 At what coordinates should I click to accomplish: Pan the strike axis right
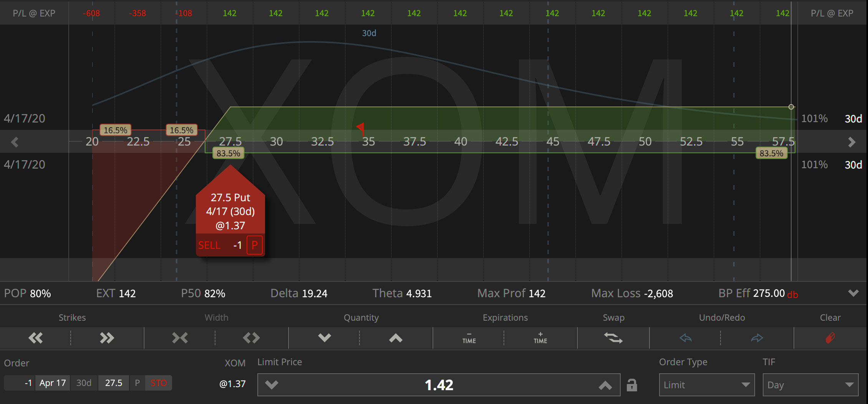click(852, 142)
